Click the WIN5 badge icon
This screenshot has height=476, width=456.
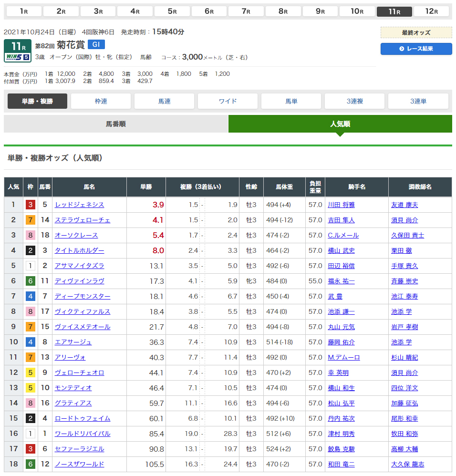[18, 57]
